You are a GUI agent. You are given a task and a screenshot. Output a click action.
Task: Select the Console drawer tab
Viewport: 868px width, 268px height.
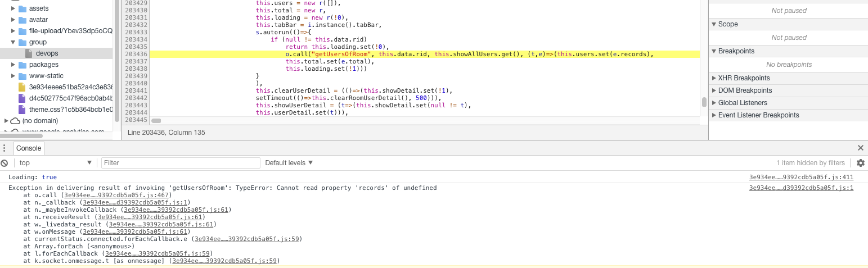point(29,148)
